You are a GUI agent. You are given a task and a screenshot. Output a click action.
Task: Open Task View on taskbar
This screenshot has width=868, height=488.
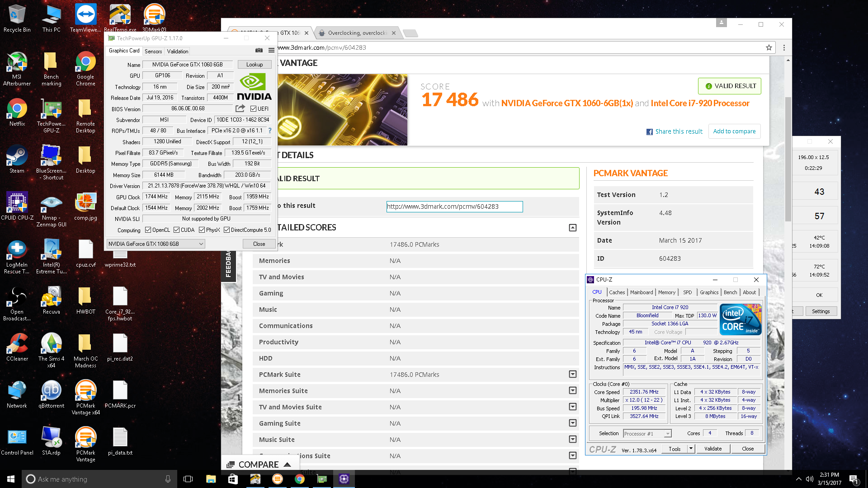point(188,479)
